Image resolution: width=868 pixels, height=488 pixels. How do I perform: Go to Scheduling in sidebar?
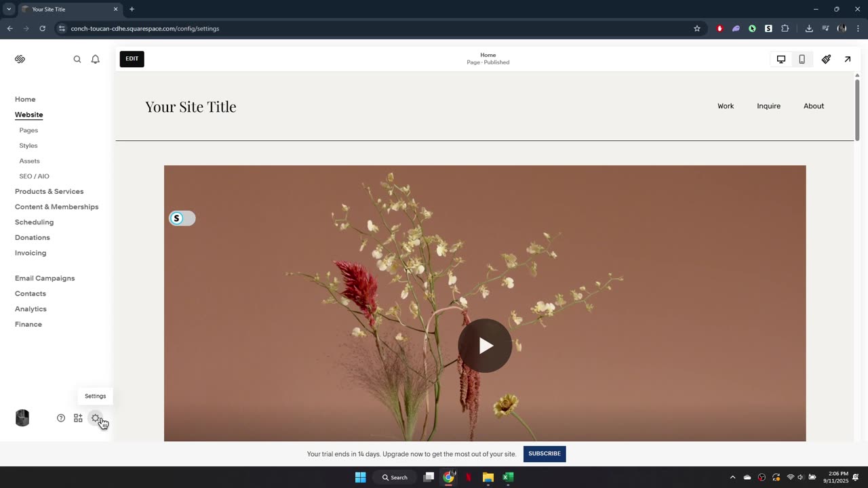coord(34,222)
